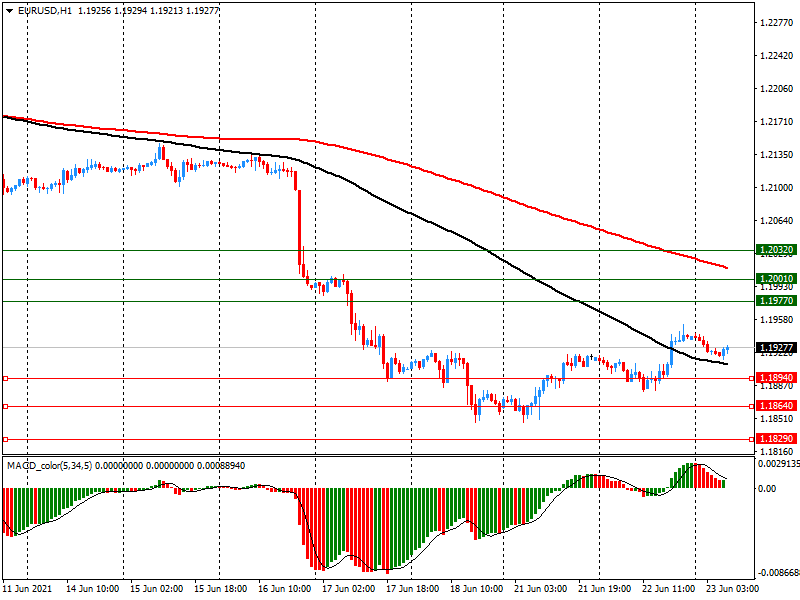The height and width of the screenshot is (600, 800).
Task: Click the 18 Jun 10:00 time label
Action: point(477,588)
